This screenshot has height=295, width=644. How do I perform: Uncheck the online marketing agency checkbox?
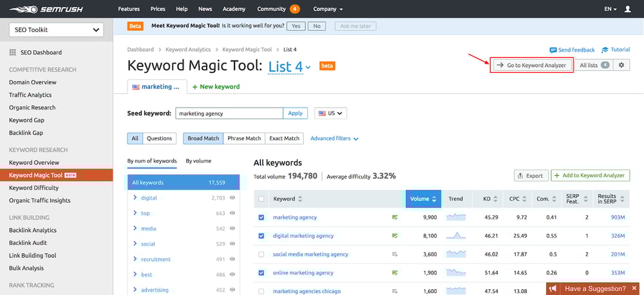(x=261, y=273)
